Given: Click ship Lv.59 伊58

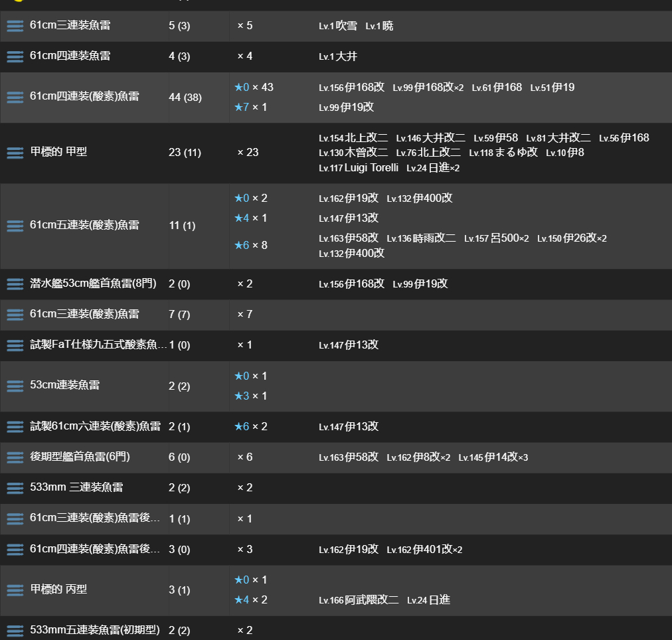Looking at the screenshot, I should 495,138.
